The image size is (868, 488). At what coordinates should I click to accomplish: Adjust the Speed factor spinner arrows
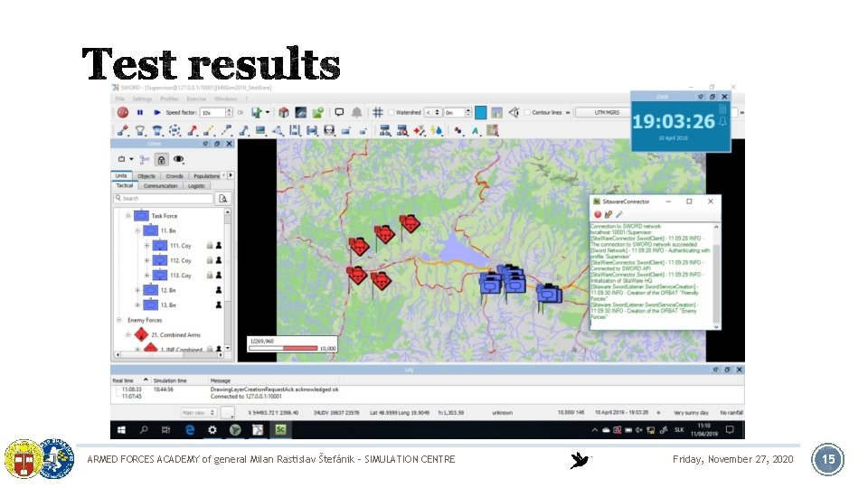pyautogui.click(x=229, y=112)
